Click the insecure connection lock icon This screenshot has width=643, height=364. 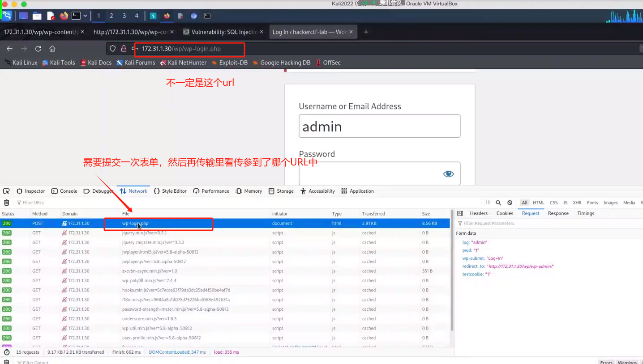124,49
